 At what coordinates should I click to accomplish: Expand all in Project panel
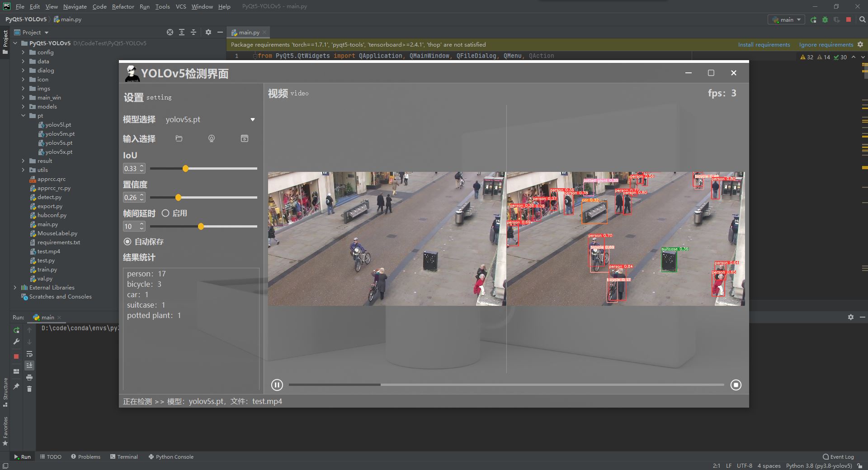[182, 32]
